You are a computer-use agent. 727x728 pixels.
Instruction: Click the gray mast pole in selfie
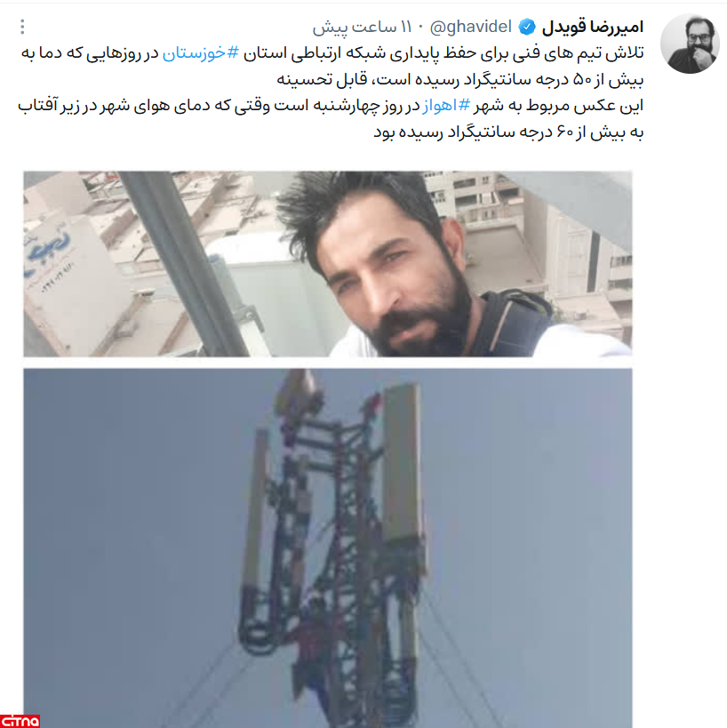[185, 264]
